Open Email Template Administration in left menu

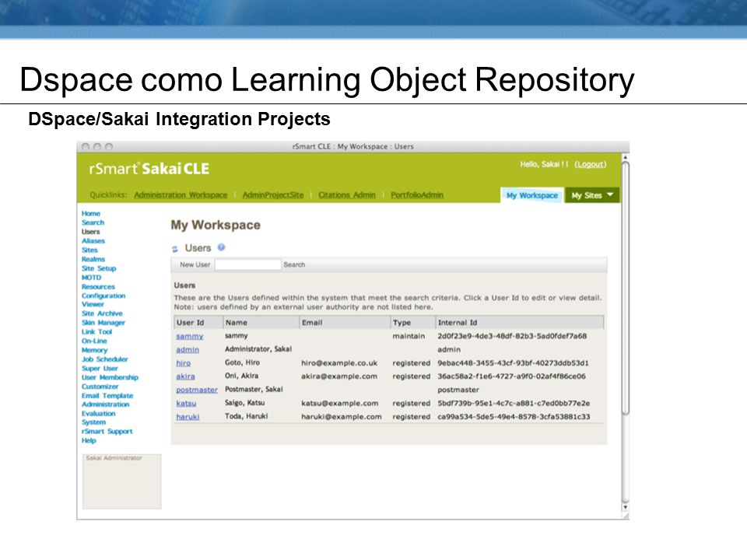click(107, 400)
